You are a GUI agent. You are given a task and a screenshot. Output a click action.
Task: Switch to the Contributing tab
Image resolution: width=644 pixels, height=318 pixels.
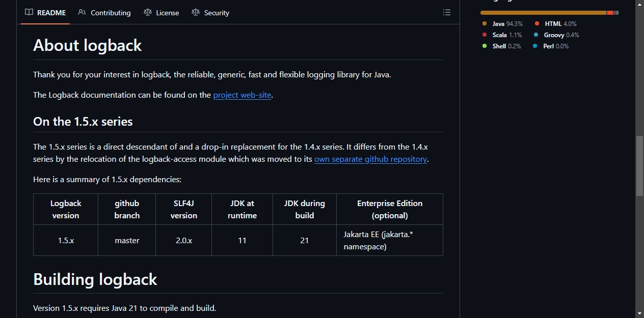104,13
